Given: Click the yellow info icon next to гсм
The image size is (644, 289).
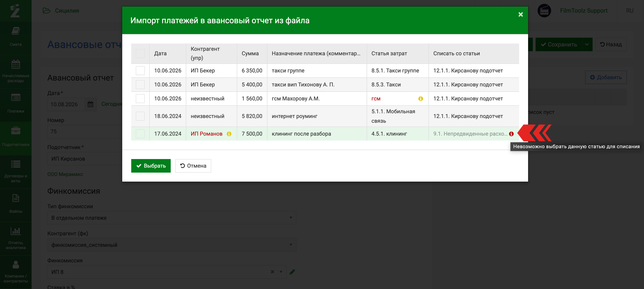Looking at the screenshot, I should 421,99.
